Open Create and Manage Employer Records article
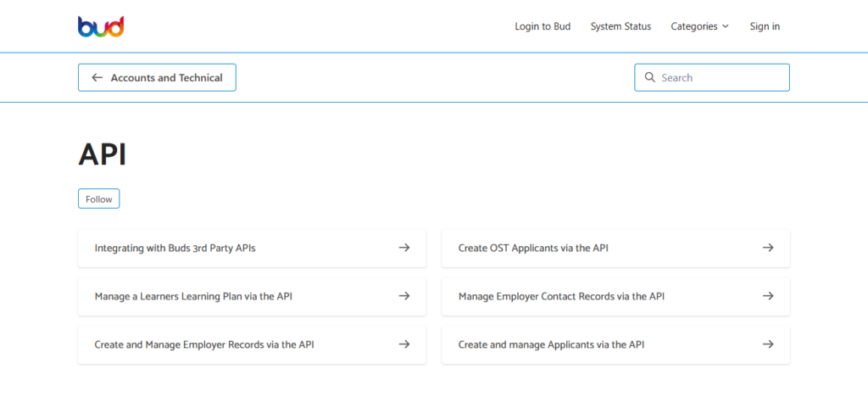This screenshot has height=397, width=868. [252, 344]
